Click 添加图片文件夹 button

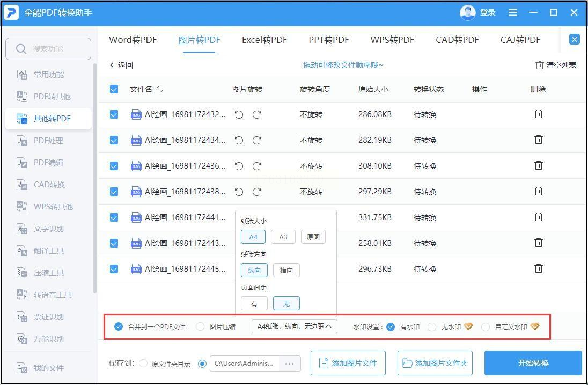pos(435,363)
